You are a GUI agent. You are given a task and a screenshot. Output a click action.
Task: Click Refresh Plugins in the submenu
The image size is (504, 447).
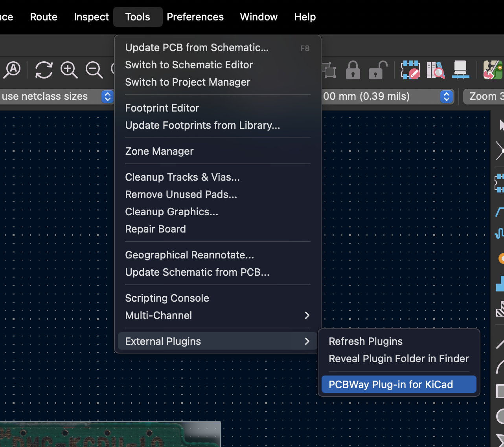[x=366, y=341]
